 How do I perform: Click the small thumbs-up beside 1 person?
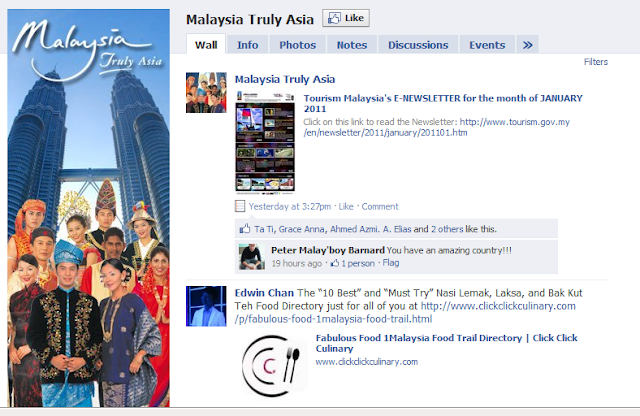pyautogui.click(x=335, y=263)
